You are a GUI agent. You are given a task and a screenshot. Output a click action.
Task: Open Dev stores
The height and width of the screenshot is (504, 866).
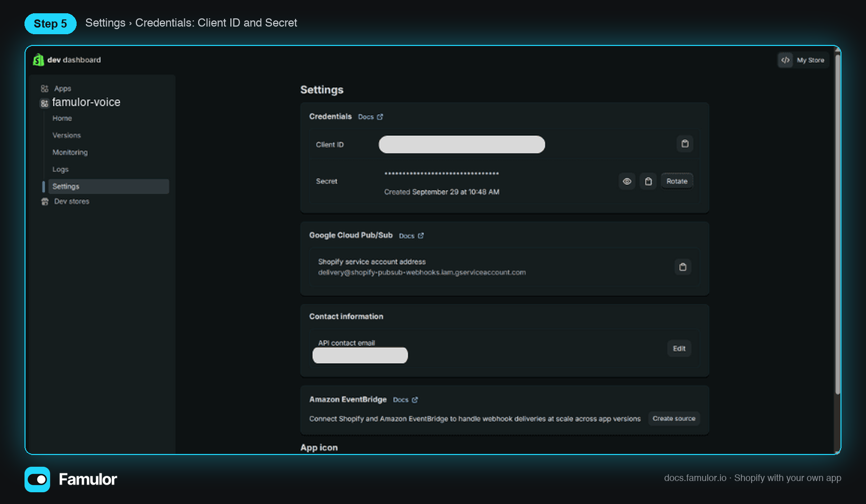tap(71, 201)
